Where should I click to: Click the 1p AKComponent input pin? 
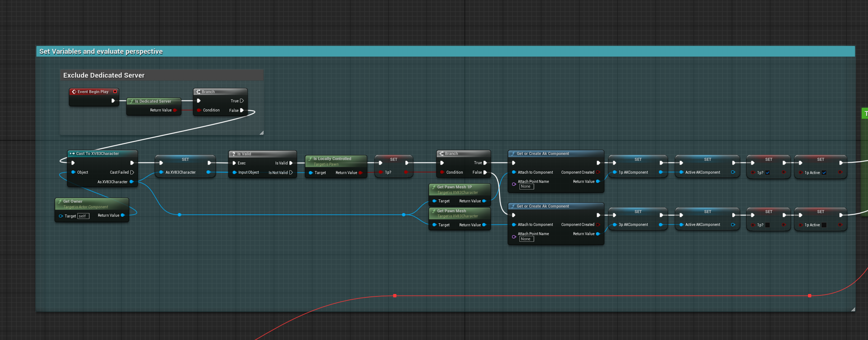coord(615,172)
